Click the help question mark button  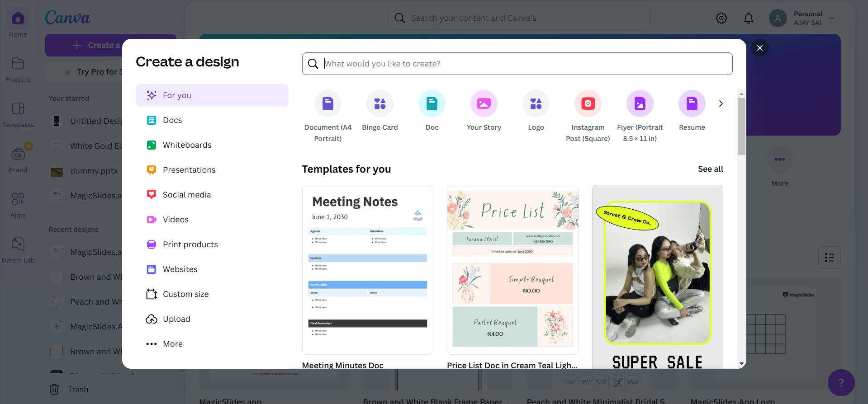(841, 383)
